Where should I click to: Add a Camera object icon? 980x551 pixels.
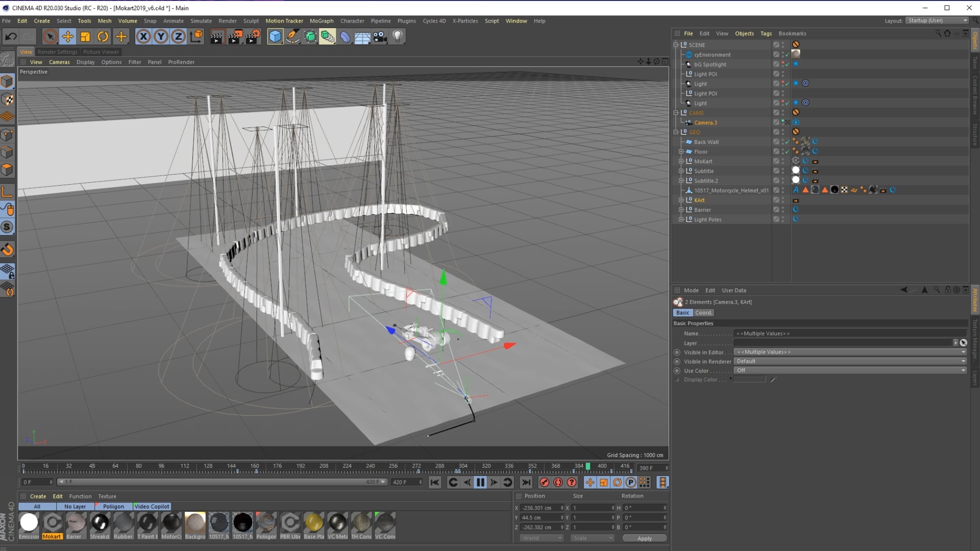[380, 36]
